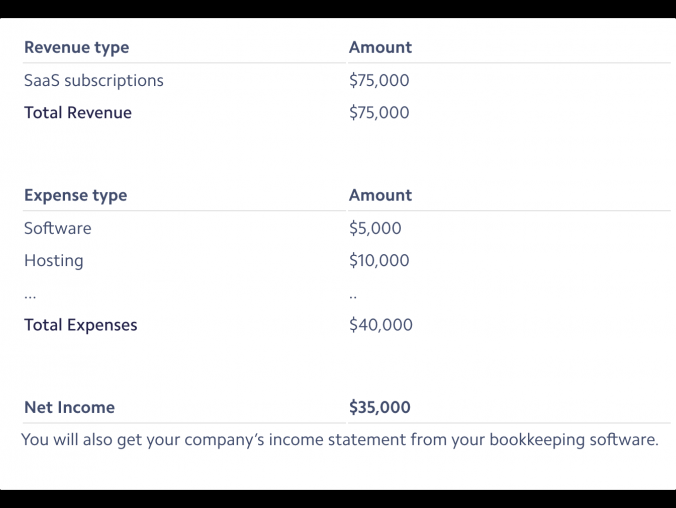The height and width of the screenshot is (508, 676).
Task: Click the Amount header in expenses table
Action: coord(380,195)
